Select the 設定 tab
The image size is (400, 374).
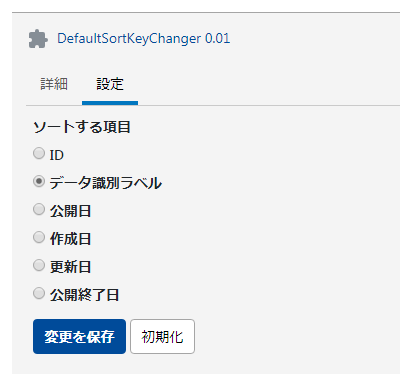110,84
